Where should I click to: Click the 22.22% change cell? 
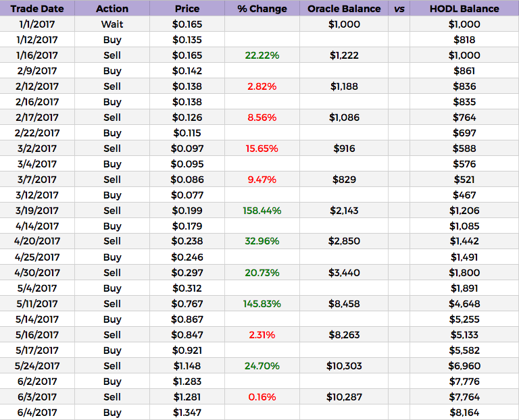[x=262, y=55]
